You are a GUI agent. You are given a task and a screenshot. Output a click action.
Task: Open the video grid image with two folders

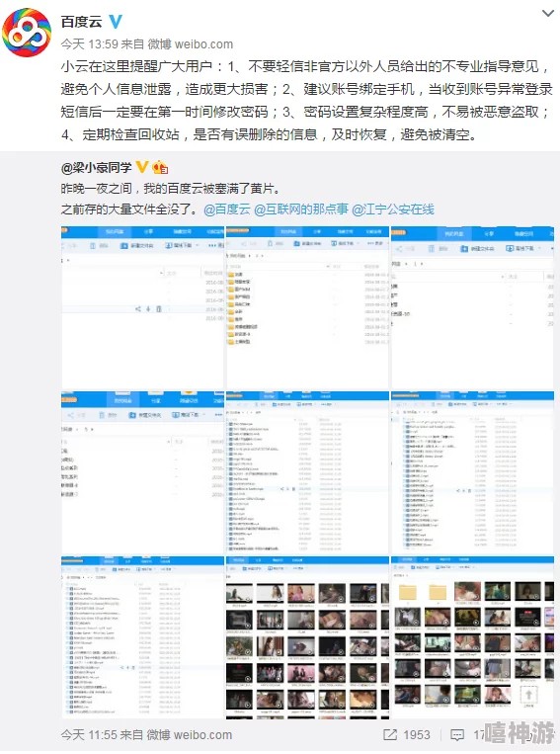pos(472,637)
